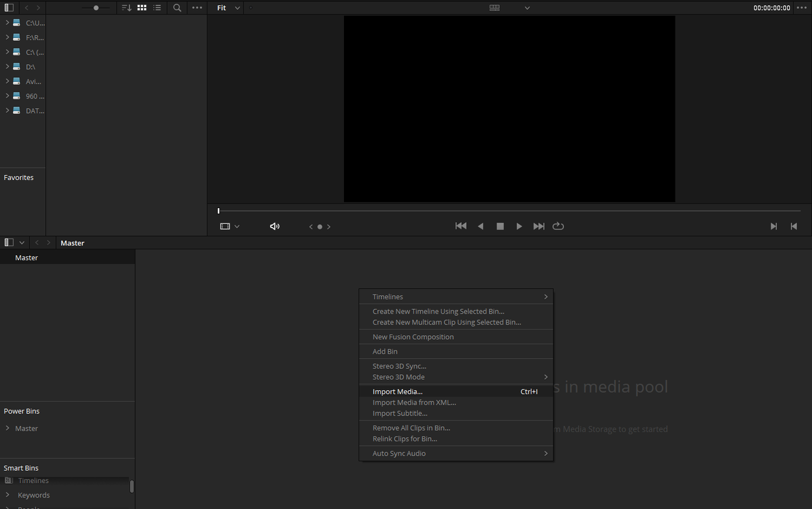Expand the F:\R... drive entry
Viewport: 812px width, 509px height.
[7, 37]
